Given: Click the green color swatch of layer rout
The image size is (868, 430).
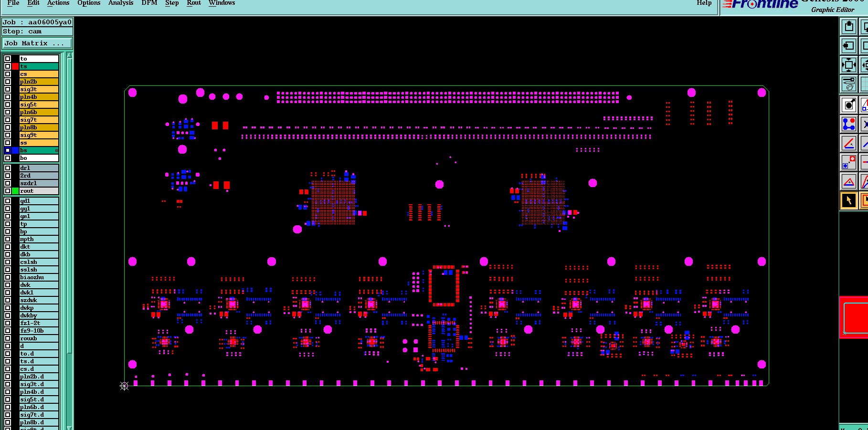Looking at the screenshot, I should coord(15,191).
